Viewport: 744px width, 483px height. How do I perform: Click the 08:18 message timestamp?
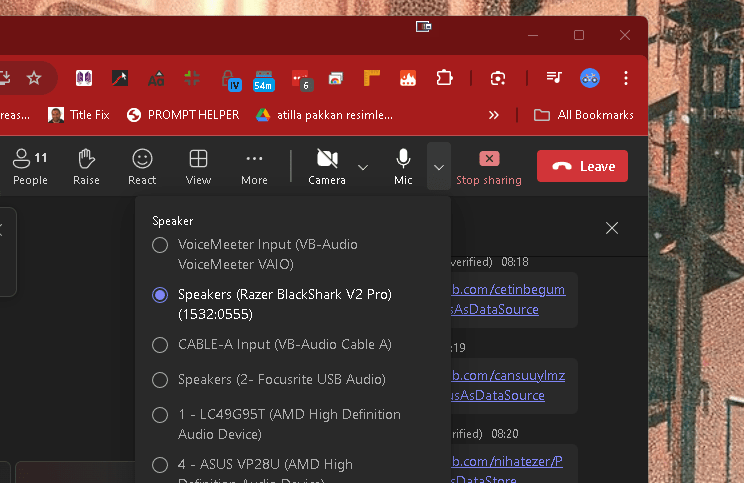pos(515,262)
